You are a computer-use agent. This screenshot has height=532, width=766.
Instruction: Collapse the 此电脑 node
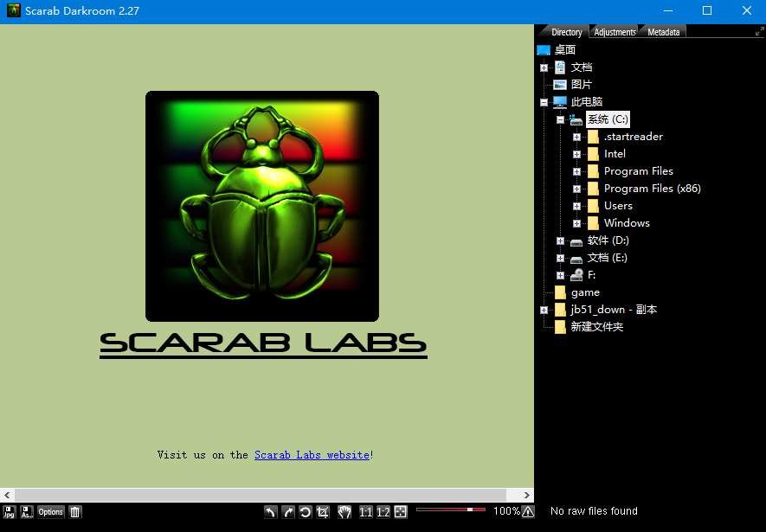pyautogui.click(x=544, y=102)
